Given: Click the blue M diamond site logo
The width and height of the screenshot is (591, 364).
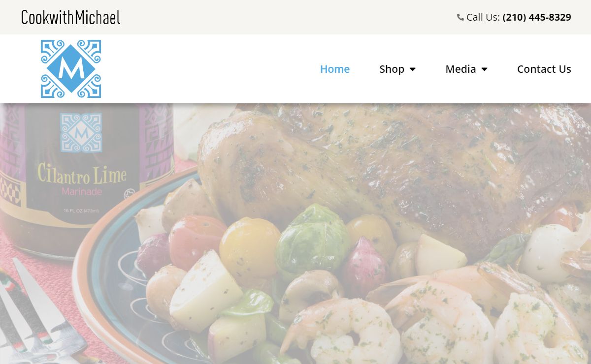Looking at the screenshot, I should pyautogui.click(x=71, y=69).
